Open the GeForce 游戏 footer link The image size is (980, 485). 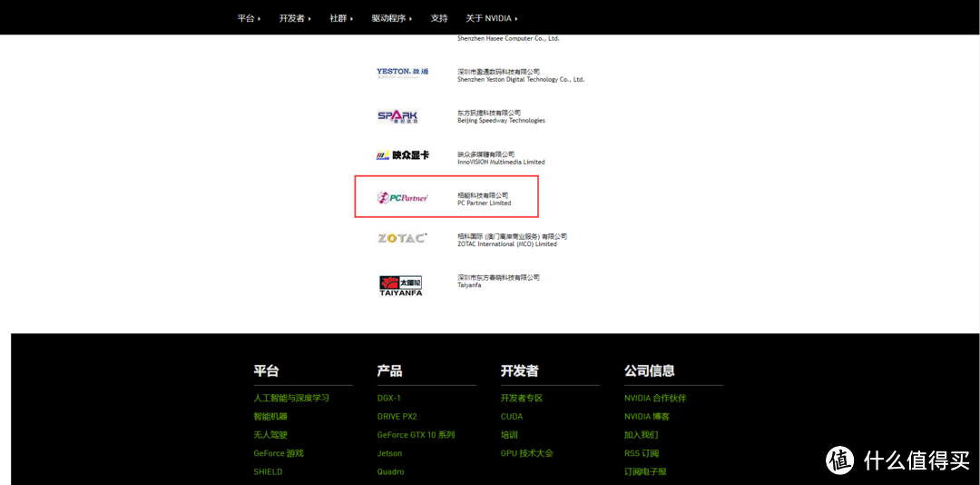tap(279, 453)
